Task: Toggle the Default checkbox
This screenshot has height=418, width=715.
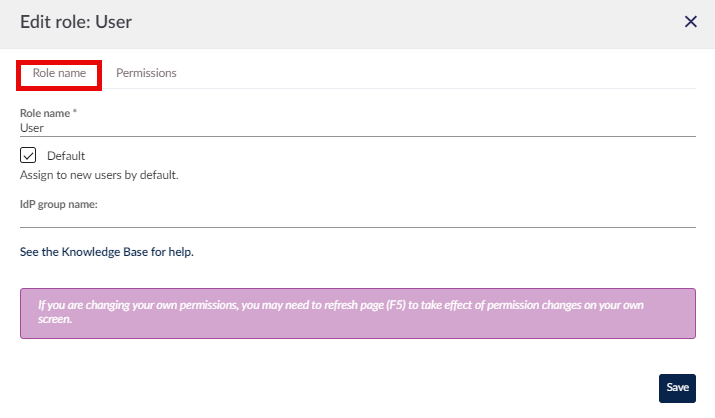Action: [28, 155]
